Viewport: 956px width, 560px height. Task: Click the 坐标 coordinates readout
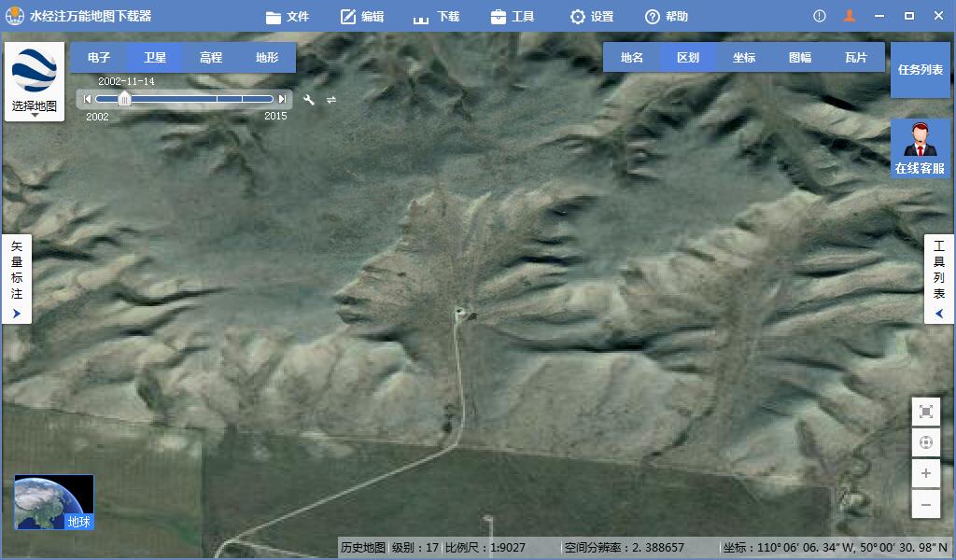(x=835, y=547)
